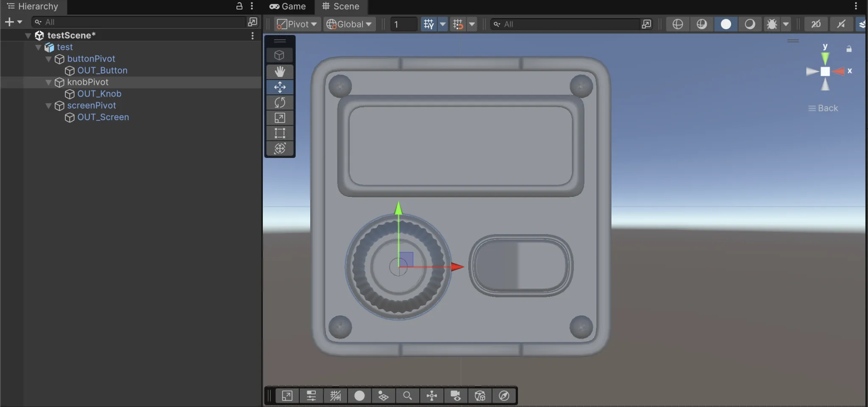Lock the Hierarchy panel
This screenshot has height=407, width=868.
tap(239, 6)
